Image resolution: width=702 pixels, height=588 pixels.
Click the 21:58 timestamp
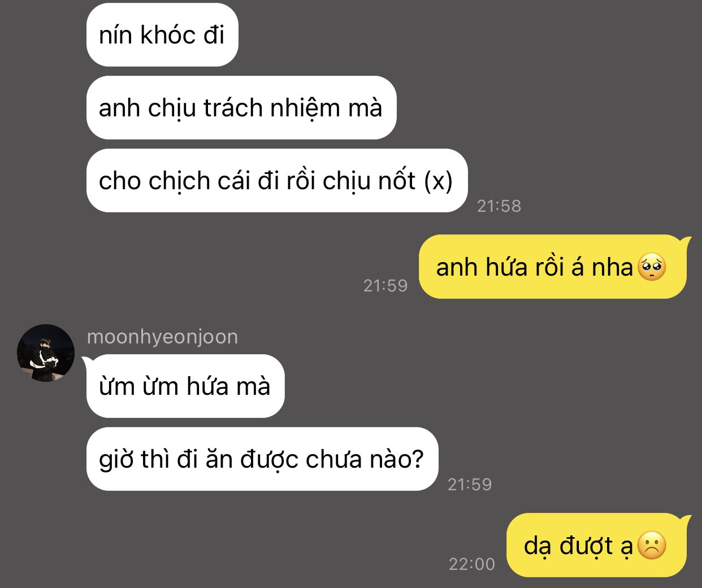[x=499, y=206]
